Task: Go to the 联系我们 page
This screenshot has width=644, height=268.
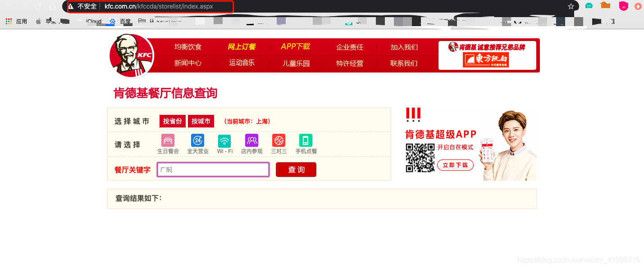Action: click(404, 63)
